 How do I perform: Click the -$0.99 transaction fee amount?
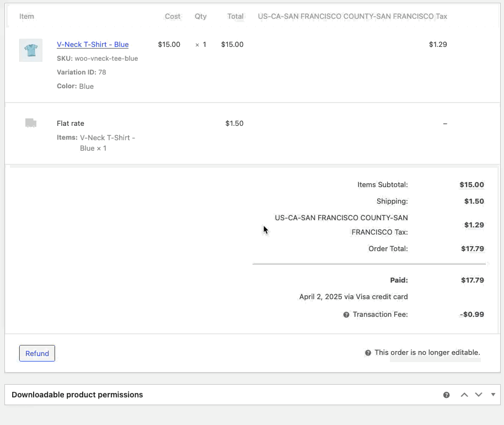(x=471, y=315)
